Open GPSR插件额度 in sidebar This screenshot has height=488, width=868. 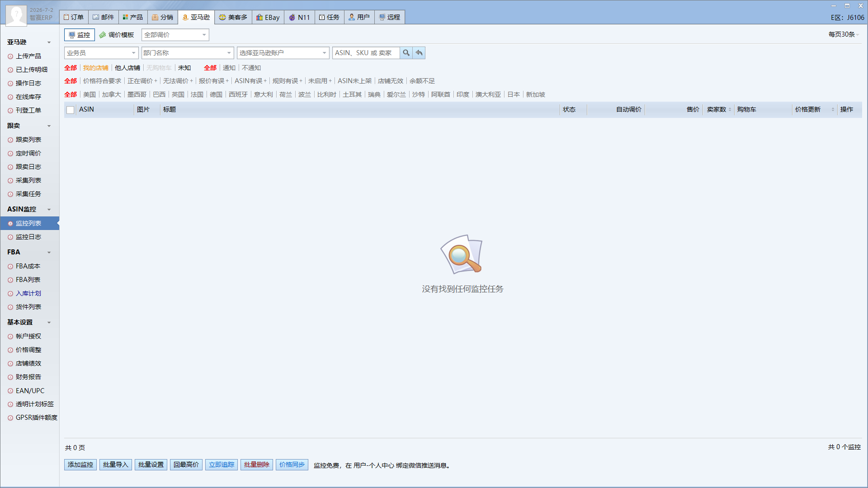36,418
